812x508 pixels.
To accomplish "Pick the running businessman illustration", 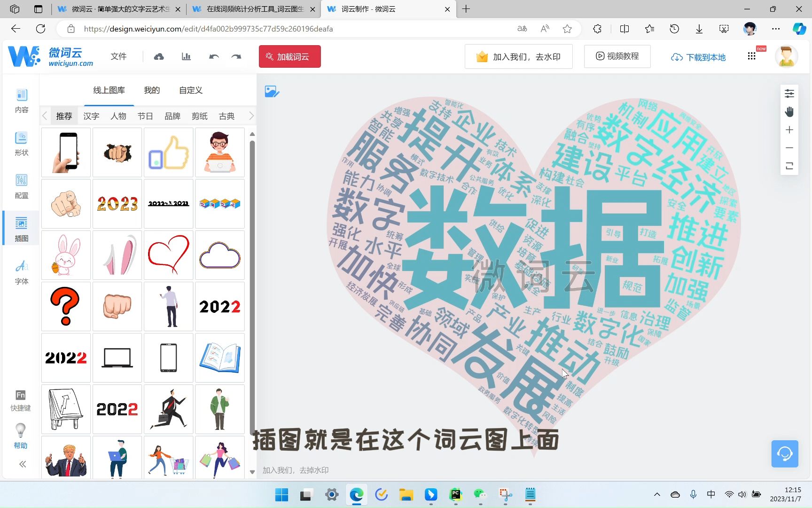I will click(x=169, y=409).
